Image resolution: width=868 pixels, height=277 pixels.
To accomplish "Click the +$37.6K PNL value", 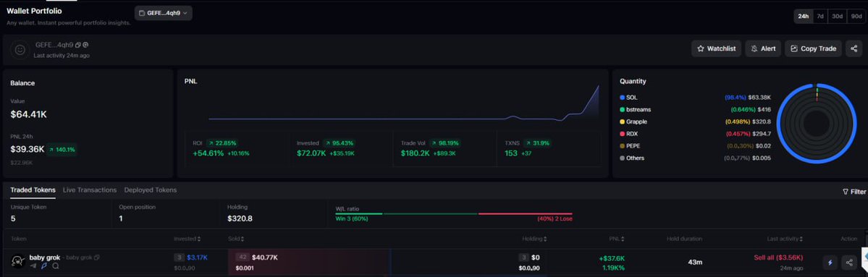I will (612, 258).
